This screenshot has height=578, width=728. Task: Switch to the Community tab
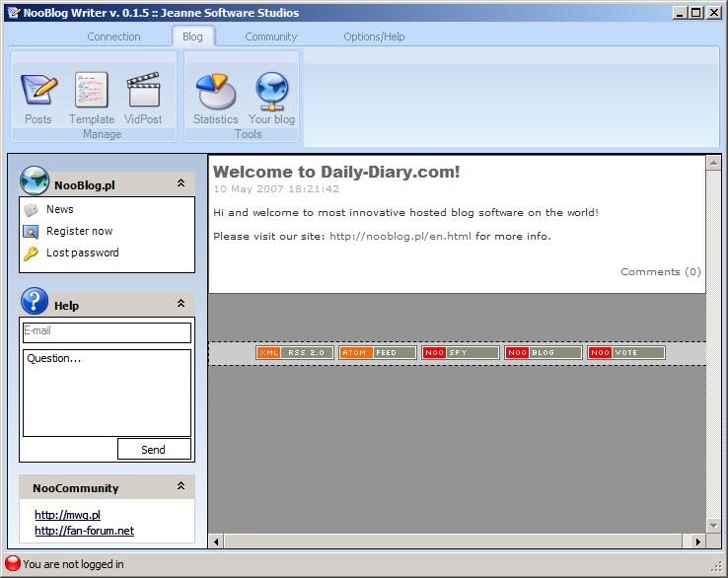pyautogui.click(x=270, y=36)
